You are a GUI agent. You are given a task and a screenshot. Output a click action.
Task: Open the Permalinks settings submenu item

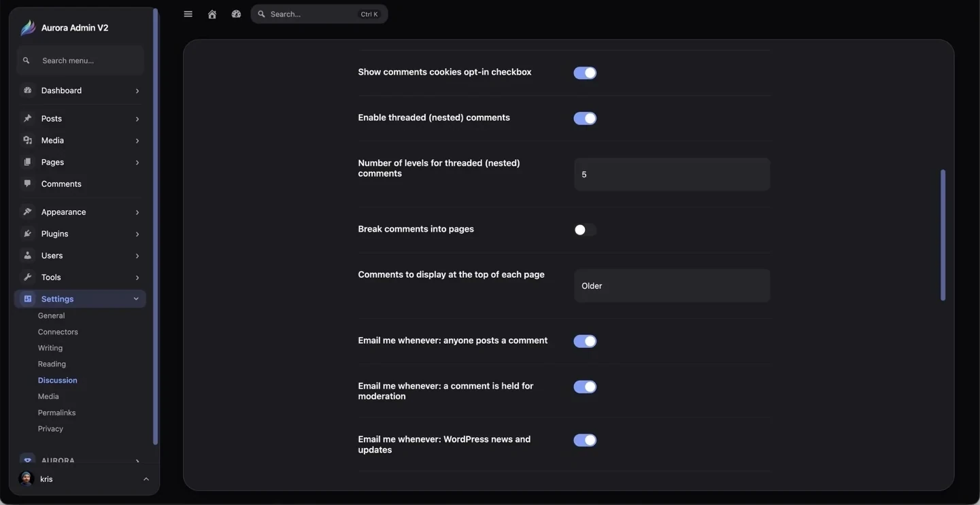tap(56, 413)
